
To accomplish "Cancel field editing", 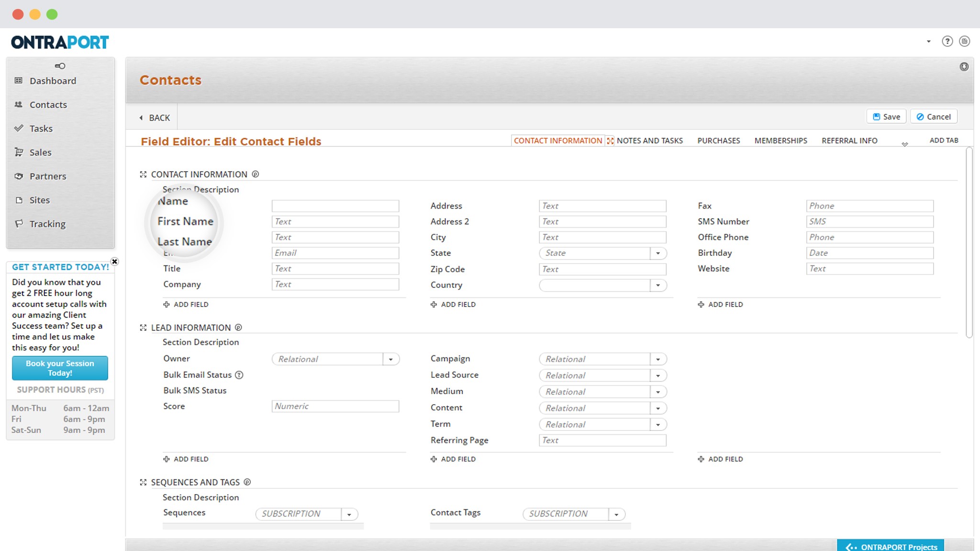I will 933,117.
